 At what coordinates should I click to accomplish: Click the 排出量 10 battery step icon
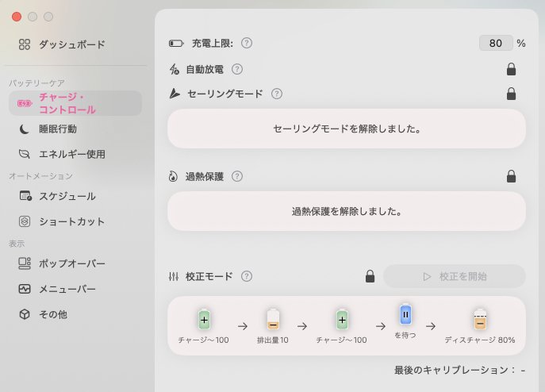[273, 319]
